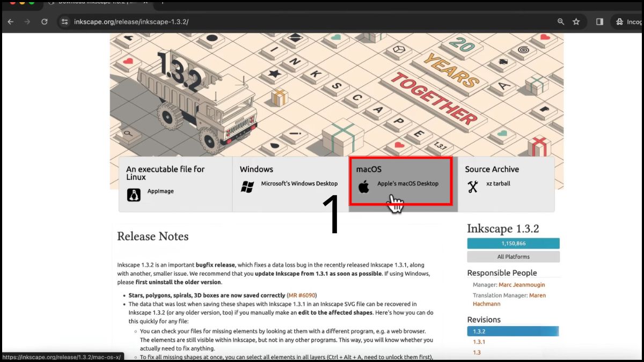Open site settings controls in address bar
The image size is (644, 362).
click(64, 21)
